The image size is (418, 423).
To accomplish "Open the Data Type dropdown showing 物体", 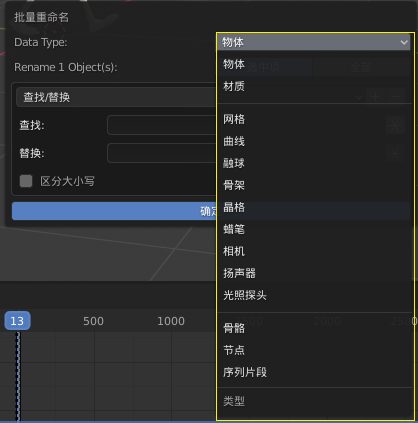I will point(314,42).
